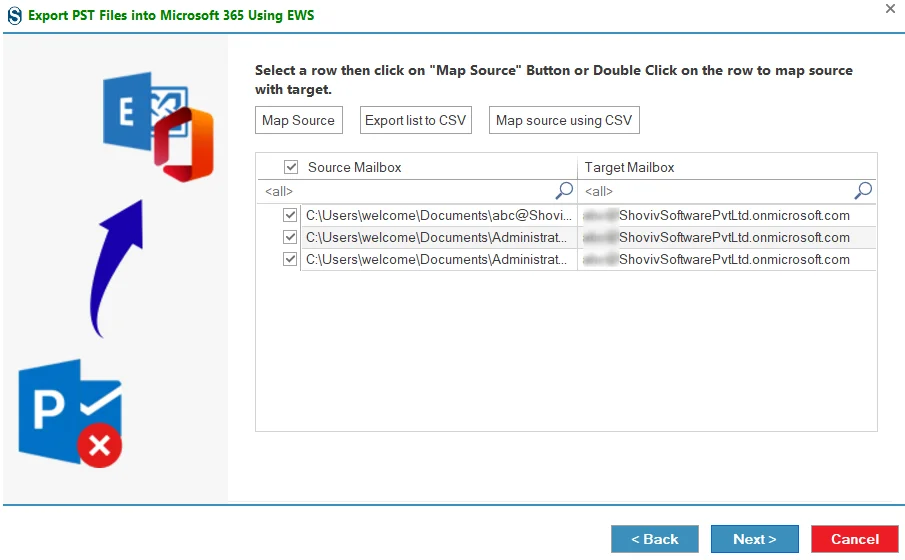This screenshot has width=905, height=560.
Task: Sort by Source Mailbox column header
Action: click(354, 167)
